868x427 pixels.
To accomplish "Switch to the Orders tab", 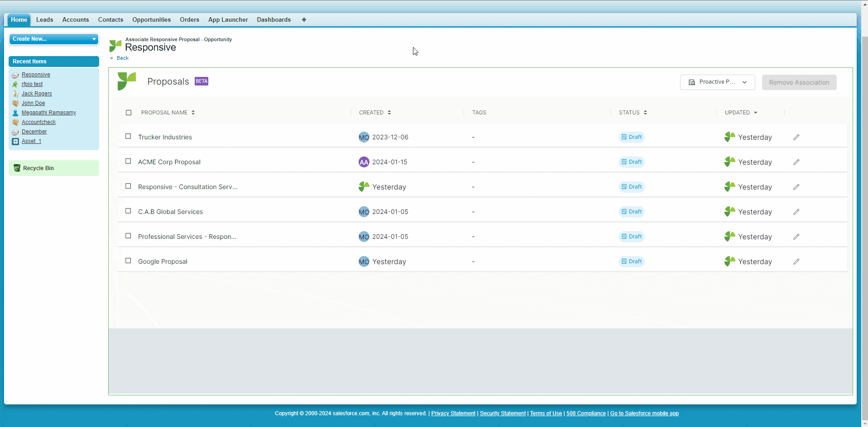I will 189,19.
